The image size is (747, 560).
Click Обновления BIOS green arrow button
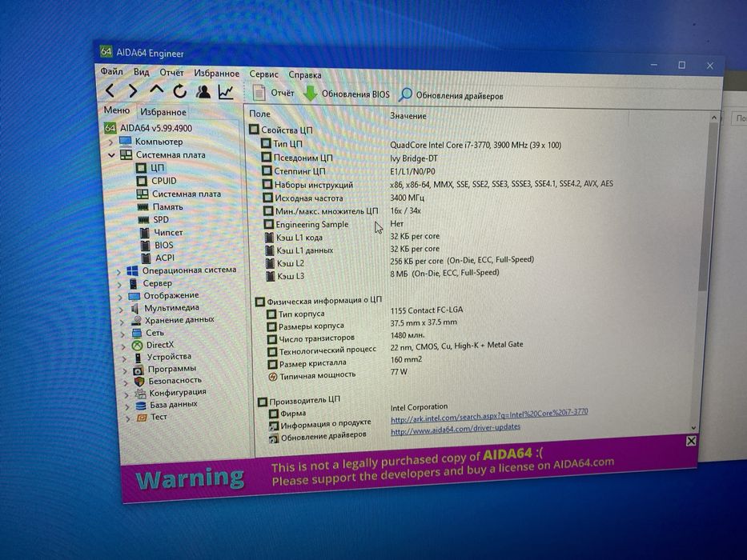(x=347, y=94)
